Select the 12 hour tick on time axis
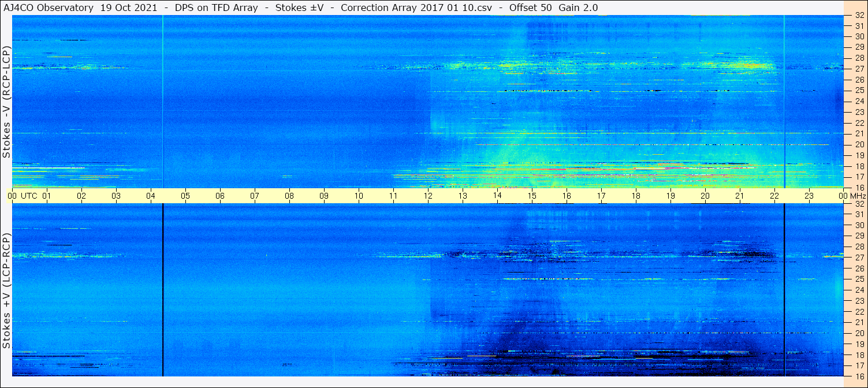 [428, 196]
